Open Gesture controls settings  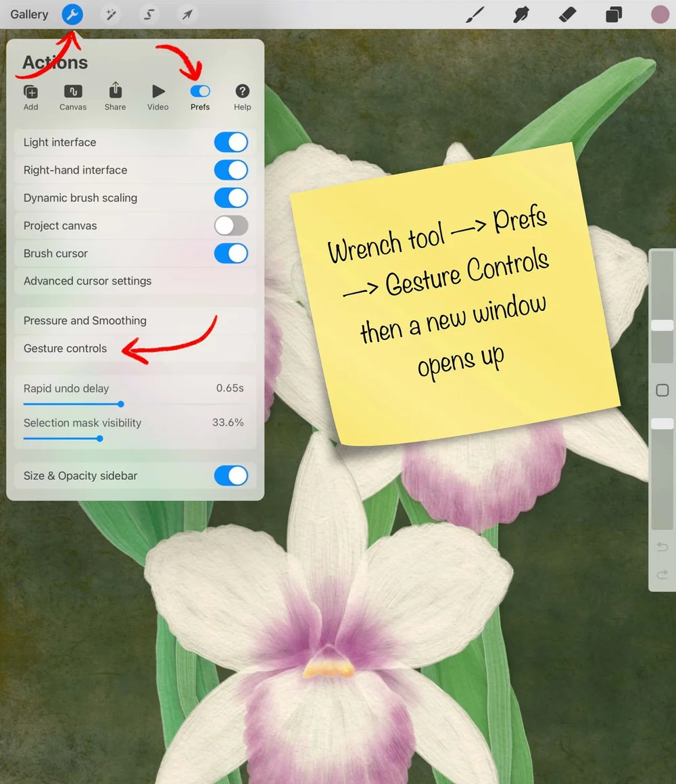pos(65,348)
